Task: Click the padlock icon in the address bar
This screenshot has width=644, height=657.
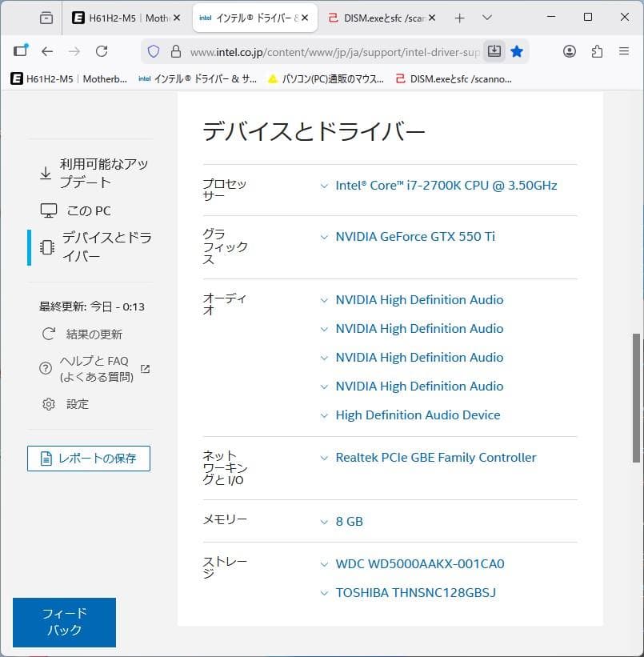Action: point(174,50)
